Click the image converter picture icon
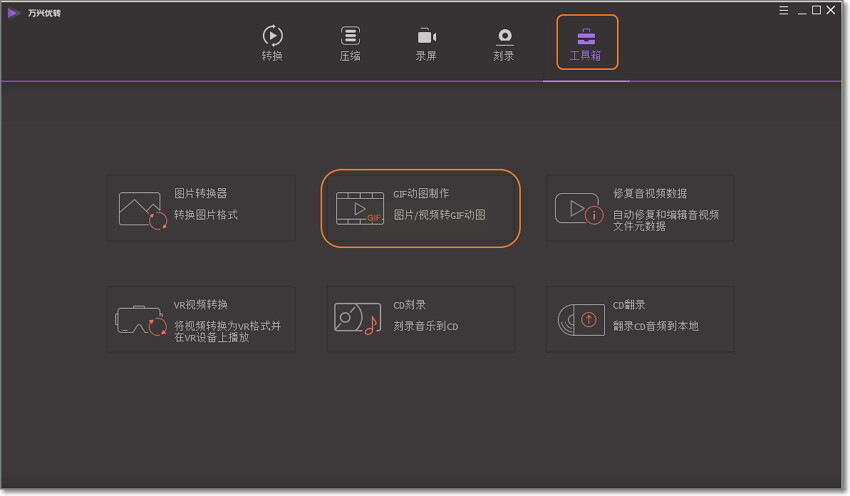Image resolution: width=850 pixels, height=496 pixels. (x=143, y=210)
